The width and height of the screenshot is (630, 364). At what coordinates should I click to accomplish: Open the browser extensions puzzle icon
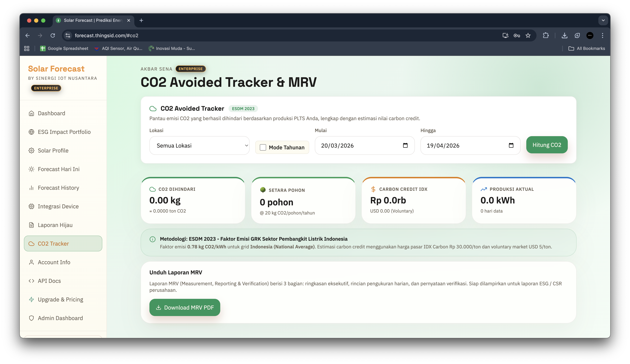tap(545, 35)
